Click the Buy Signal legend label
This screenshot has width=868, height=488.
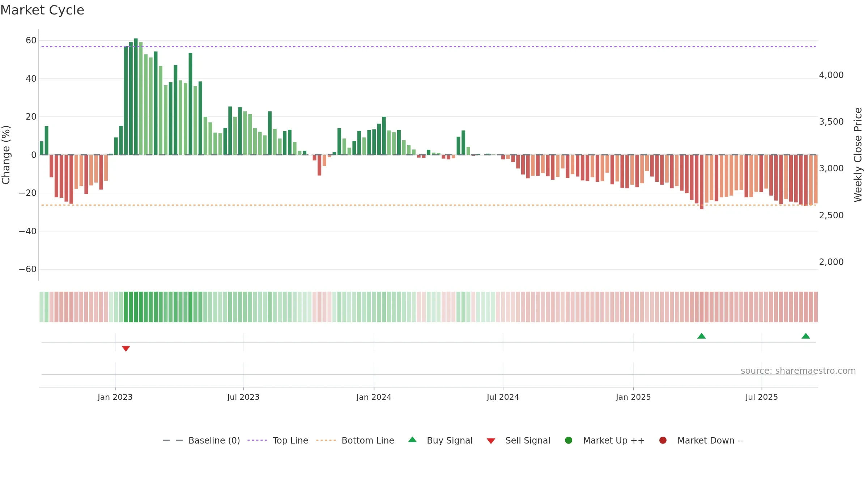click(450, 440)
